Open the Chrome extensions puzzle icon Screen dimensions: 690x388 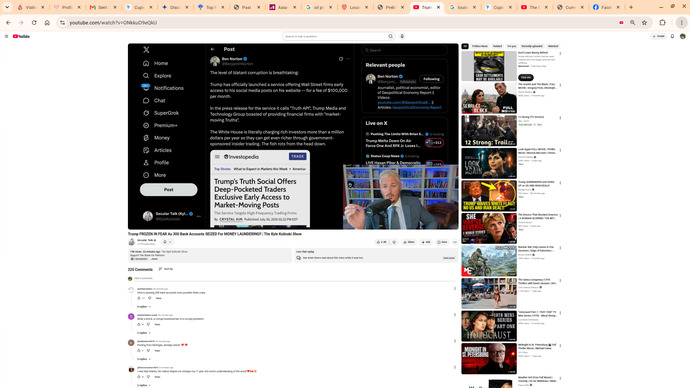point(662,22)
